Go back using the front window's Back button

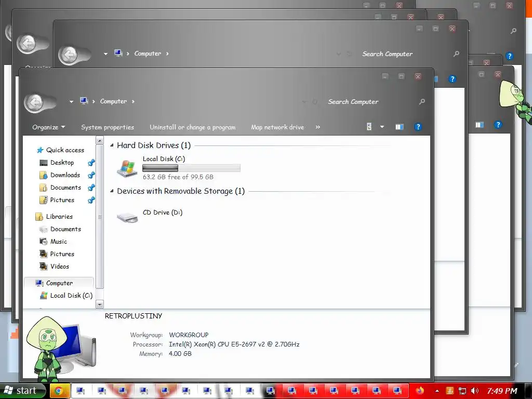pos(35,102)
